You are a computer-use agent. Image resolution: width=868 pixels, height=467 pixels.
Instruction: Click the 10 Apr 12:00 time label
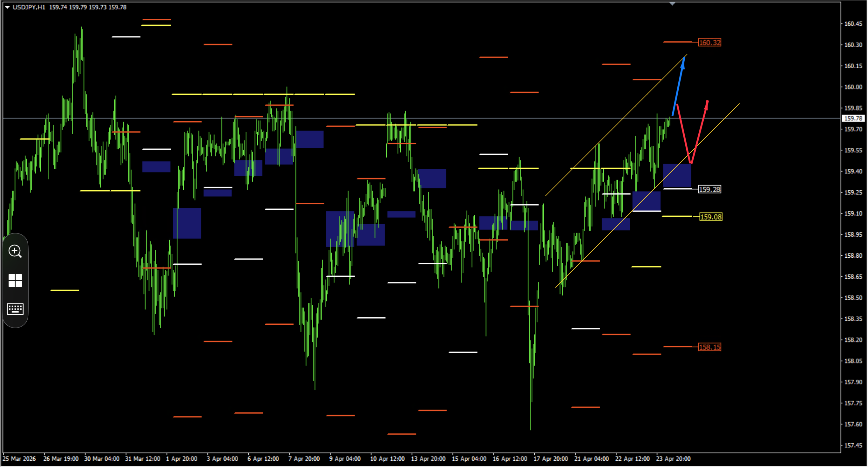387,458
